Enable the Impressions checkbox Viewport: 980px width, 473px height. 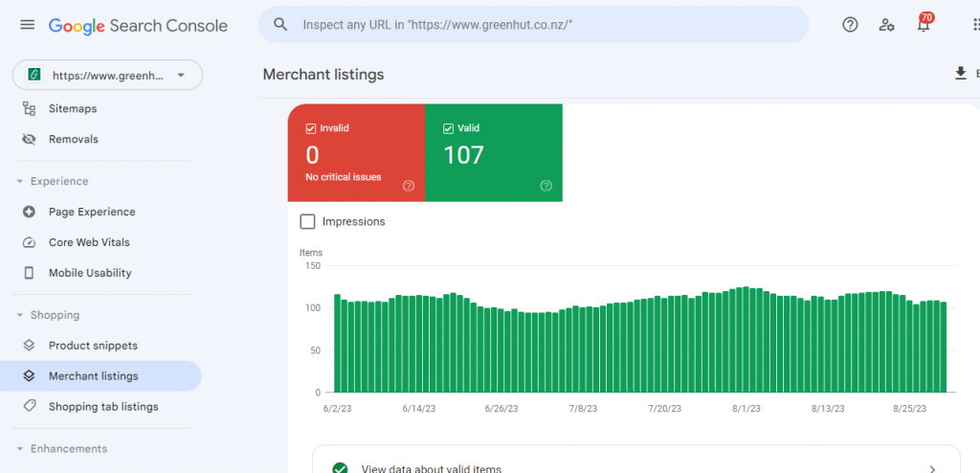pos(307,221)
